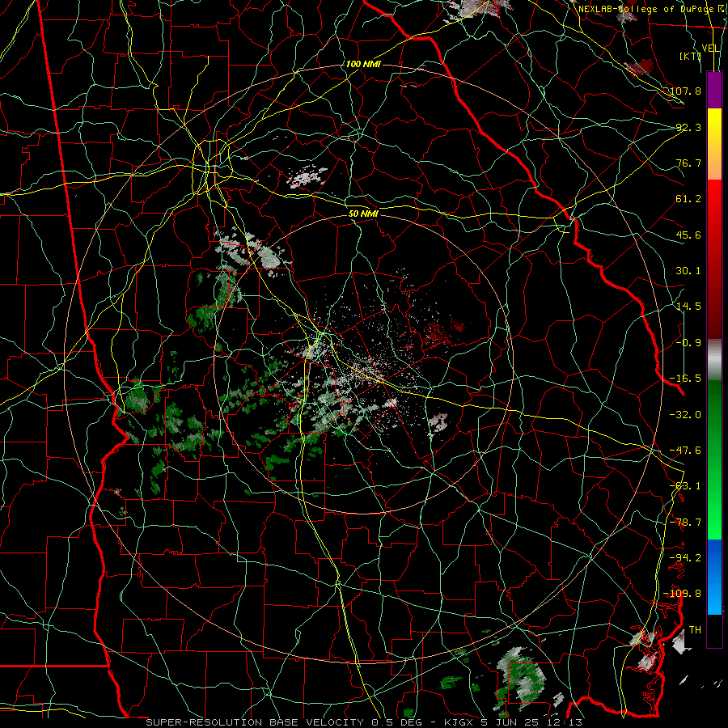Click the yellow-orange segment of color bar
The height and width of the screenshot is (728, 728).
[714, 144]
